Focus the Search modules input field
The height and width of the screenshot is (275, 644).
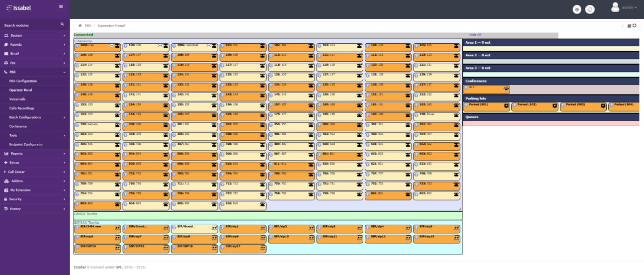[30, 25]
